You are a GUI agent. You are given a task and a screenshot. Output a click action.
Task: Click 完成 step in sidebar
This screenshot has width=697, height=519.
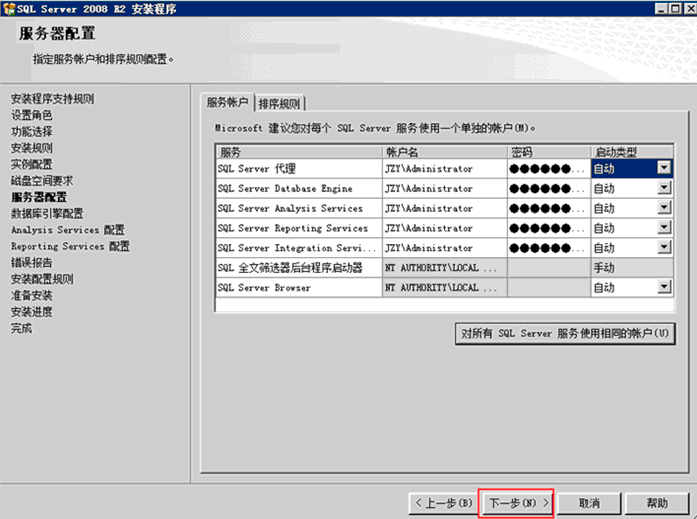(x=21, y=328)
